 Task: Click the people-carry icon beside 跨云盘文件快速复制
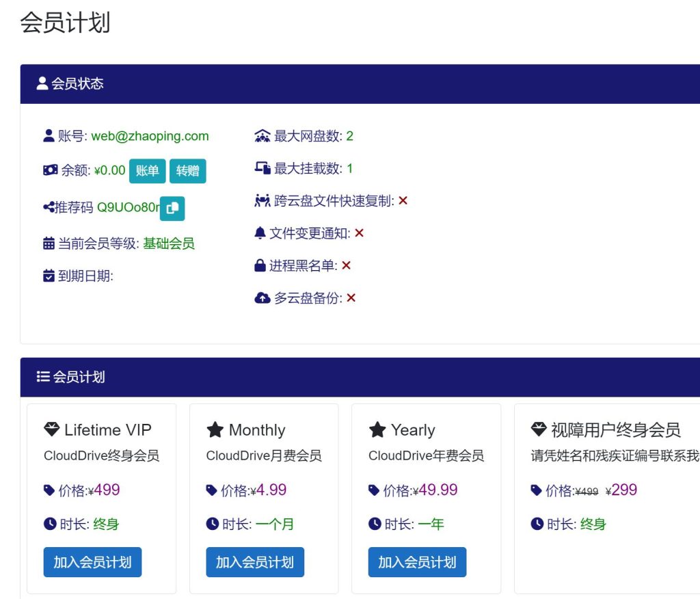point(262,200)
